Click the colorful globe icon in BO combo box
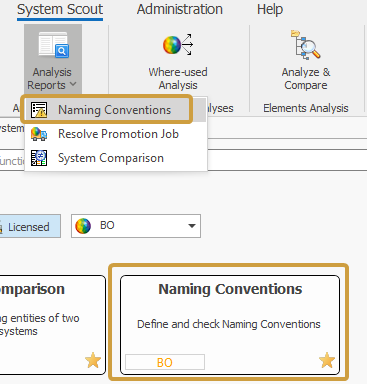 pos(83,226)
